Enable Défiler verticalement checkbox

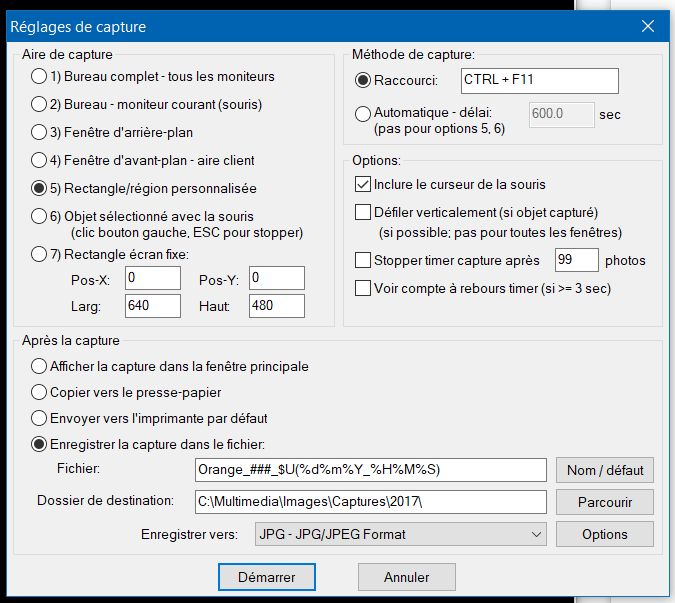(x=363, y=212)
